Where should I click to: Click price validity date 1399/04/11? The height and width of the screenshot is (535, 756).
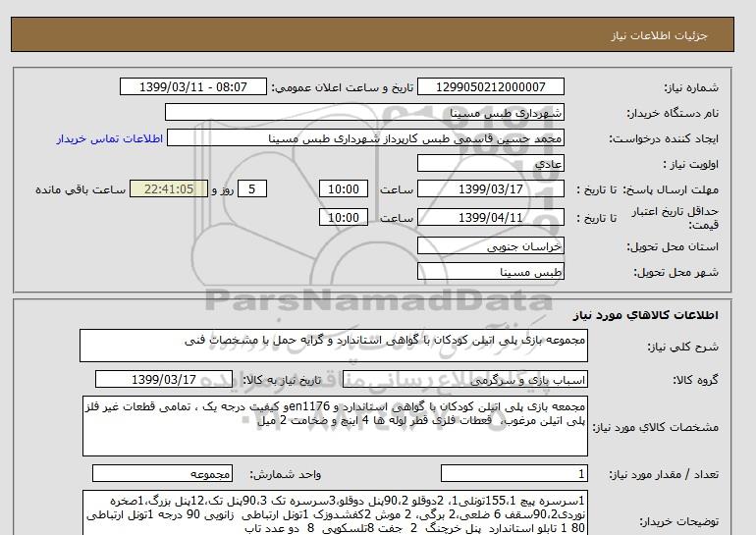point(490,217)
